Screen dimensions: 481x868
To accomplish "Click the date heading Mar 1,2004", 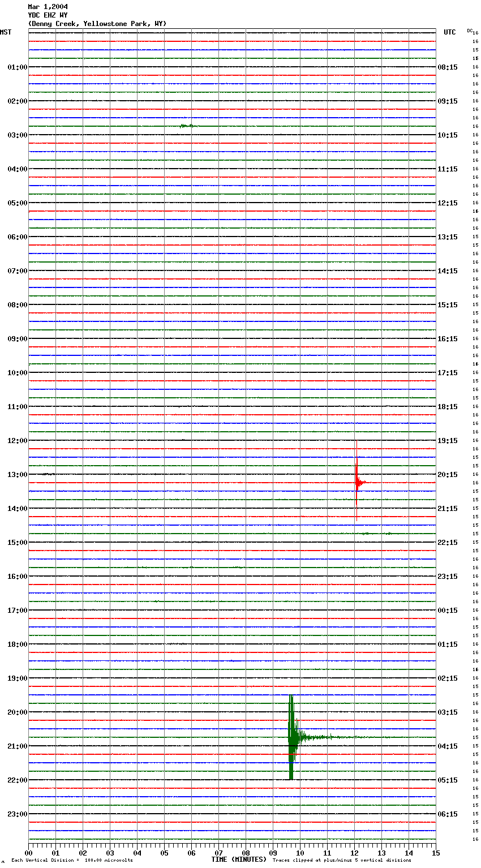I will tap(48, 7).
